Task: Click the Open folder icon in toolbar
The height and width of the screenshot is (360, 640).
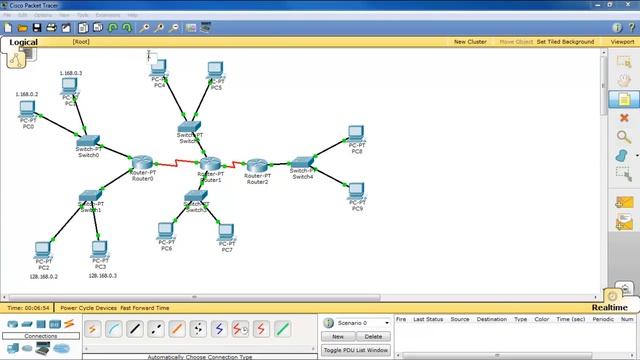Action: click(22, 28)
